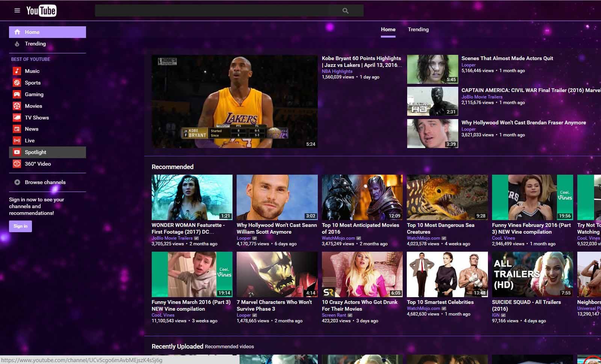Click the Home house icon in sidebar

click(x=17, y=32)
